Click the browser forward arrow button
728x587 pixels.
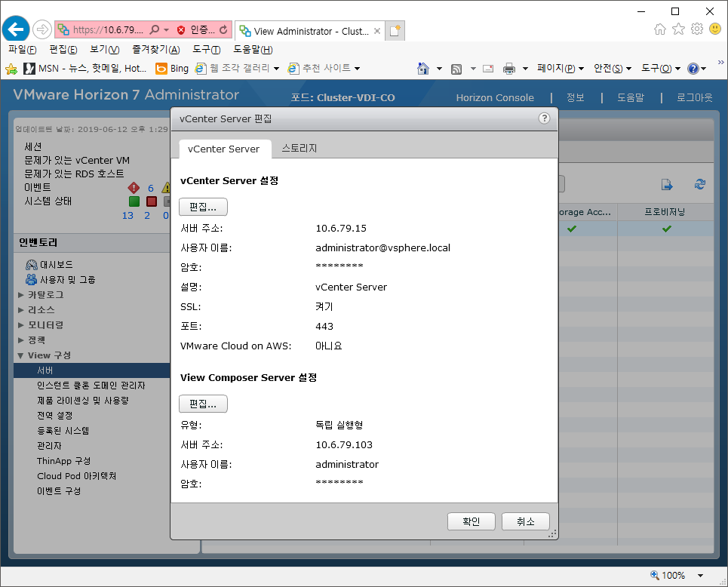pyautogui.click(x=41, y=30)
